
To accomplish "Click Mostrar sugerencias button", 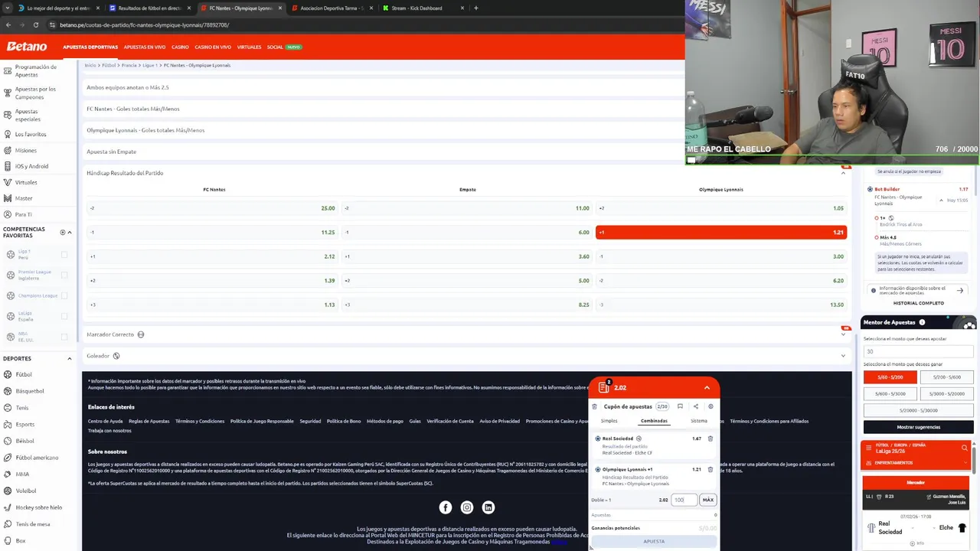I will pos(919,427).
